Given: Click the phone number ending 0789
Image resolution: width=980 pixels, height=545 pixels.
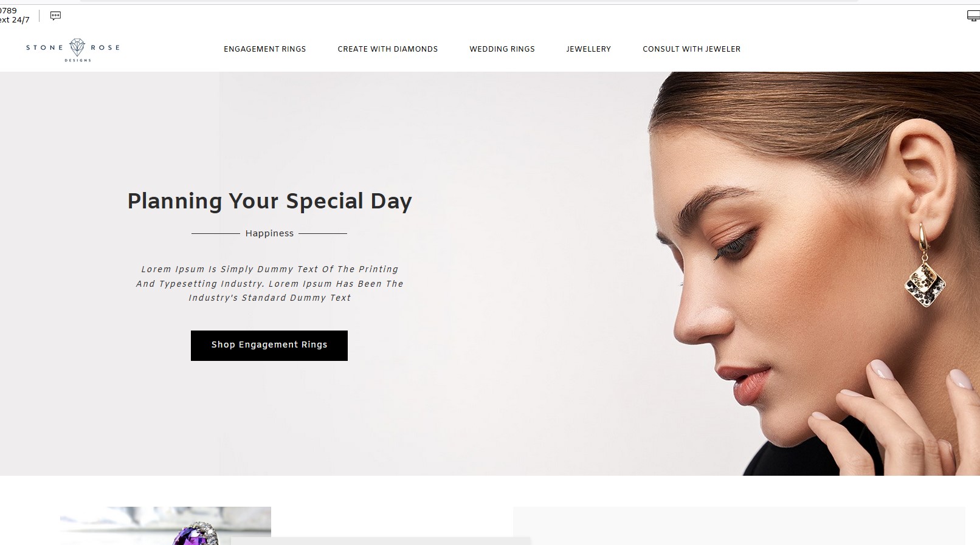Looking at the screenshot, I should click(9, 10).
